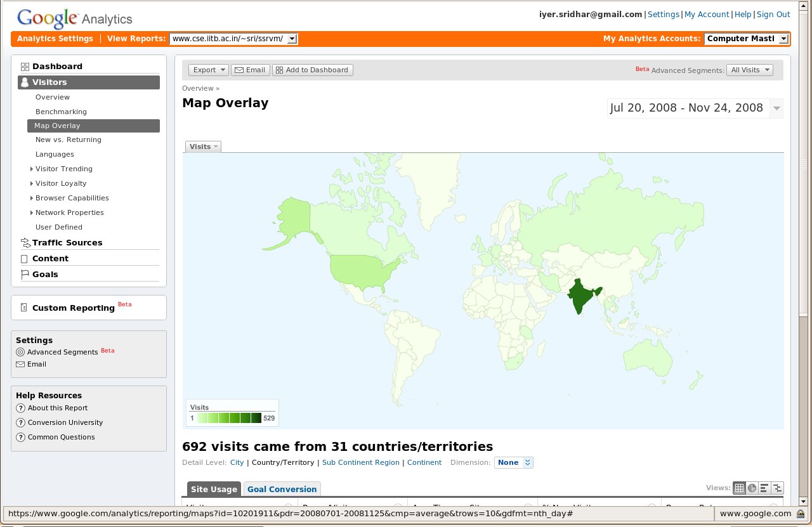Screen dimensions: 812x527
Task: Click the grid icon on Add to Dashboard
Action: (x=279, y=70)
